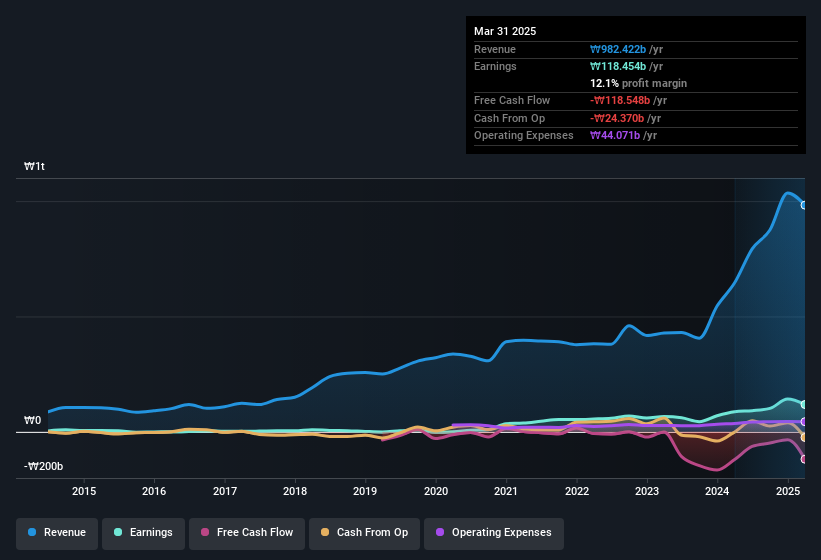Click the Cash From Op label in tooltip
The image size is (821, 560).
pos(509,118)
